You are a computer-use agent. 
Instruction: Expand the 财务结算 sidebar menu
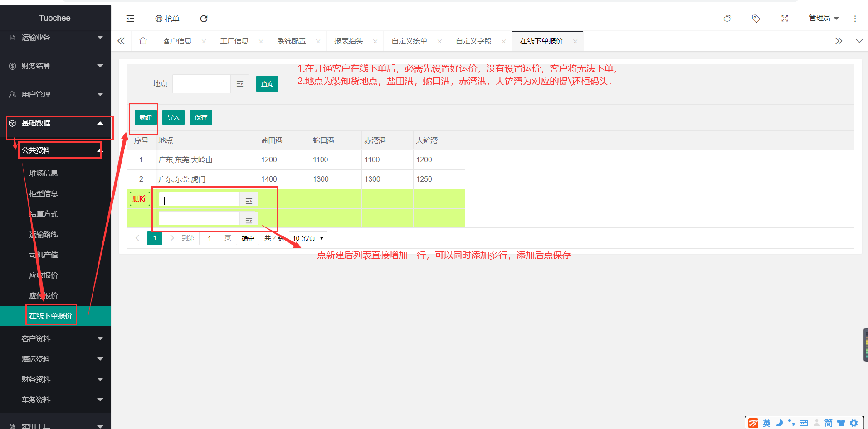pyautogui.click(x=55, y=66)
